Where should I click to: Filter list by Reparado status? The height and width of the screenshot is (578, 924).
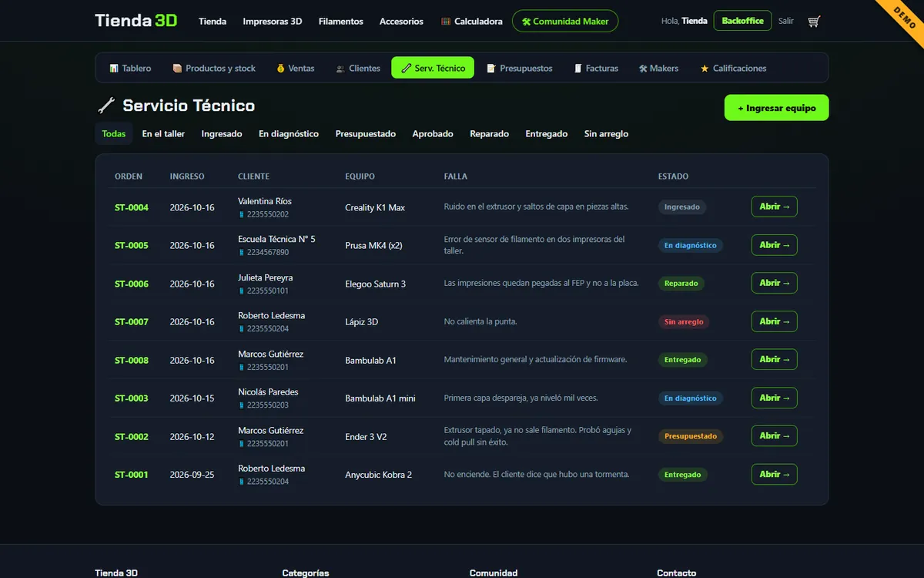(x=490, y=133)
